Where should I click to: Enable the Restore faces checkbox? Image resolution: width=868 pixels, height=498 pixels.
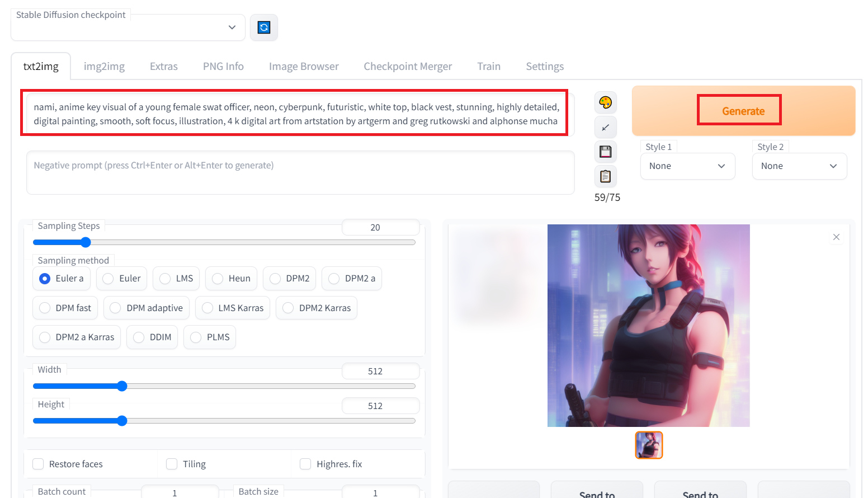38,464
